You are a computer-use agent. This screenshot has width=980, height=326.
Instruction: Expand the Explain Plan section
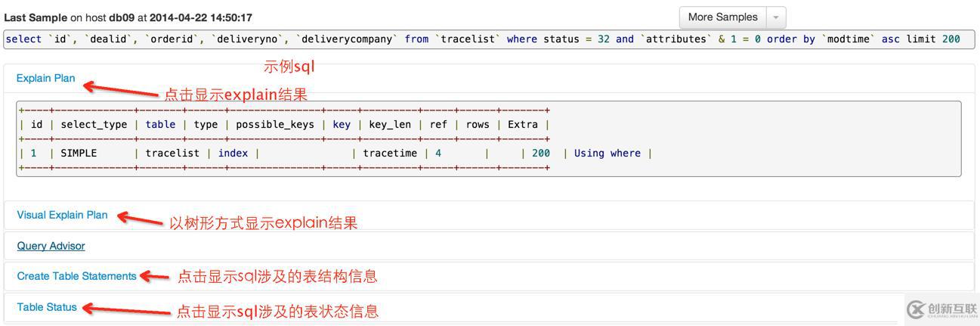point(45,78)
